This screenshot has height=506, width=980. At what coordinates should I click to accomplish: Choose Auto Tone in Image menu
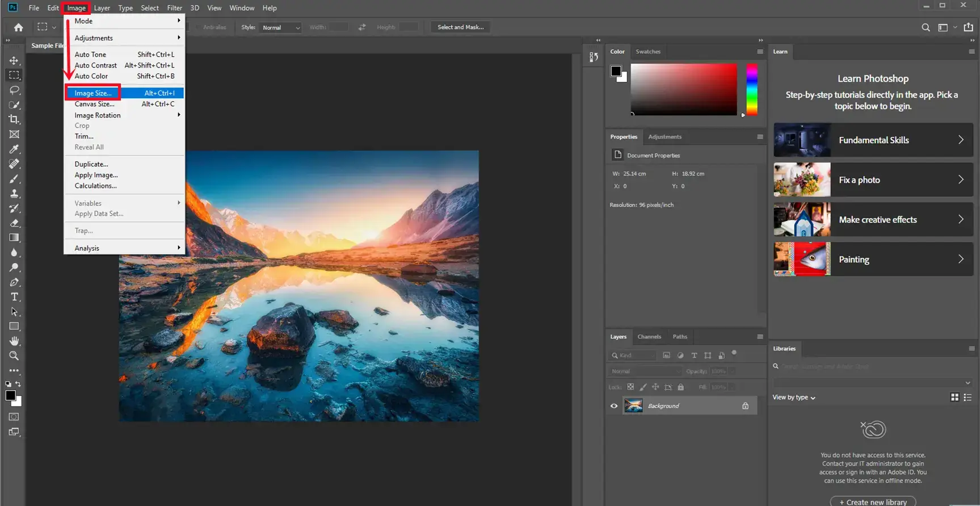tap(125, 55)
